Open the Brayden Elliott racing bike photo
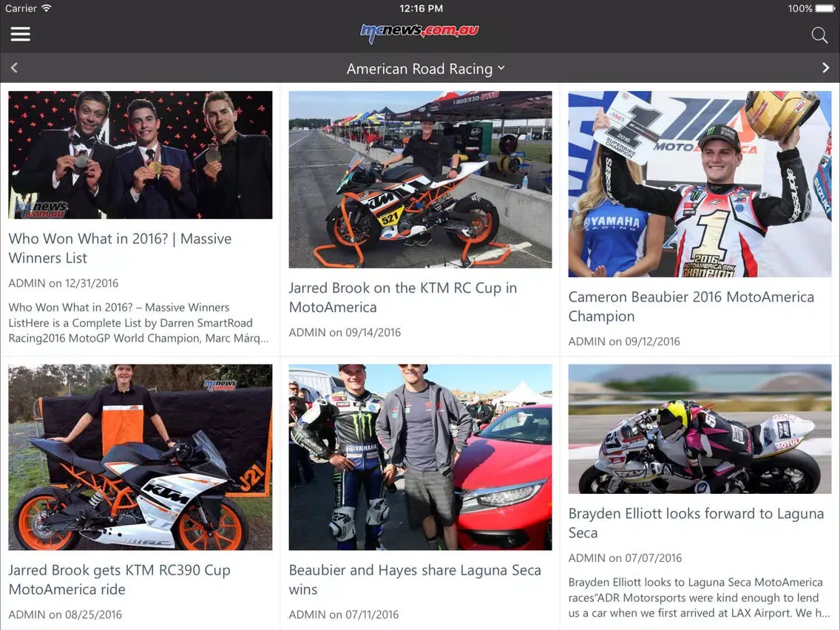840x630 pixels. pyautogui.click(x=700, y=429)
